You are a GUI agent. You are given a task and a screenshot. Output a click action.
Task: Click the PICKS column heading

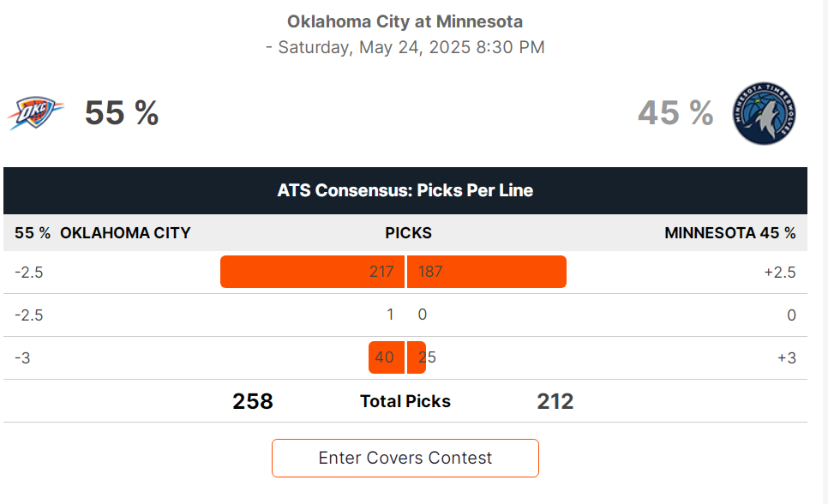point(408,233)
